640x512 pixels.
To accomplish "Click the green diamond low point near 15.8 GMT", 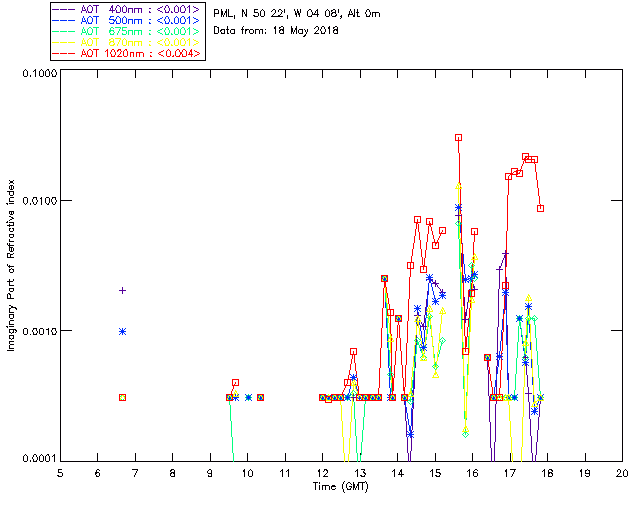I will (x=465, y=434).
